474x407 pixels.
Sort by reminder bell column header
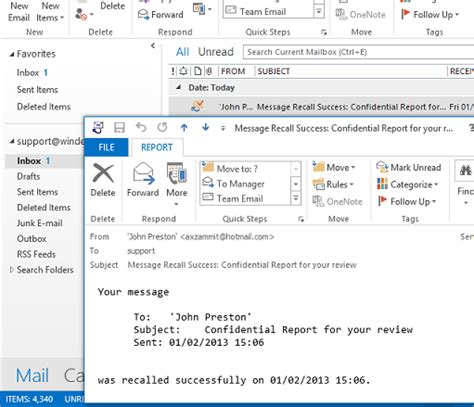point(184,71)
